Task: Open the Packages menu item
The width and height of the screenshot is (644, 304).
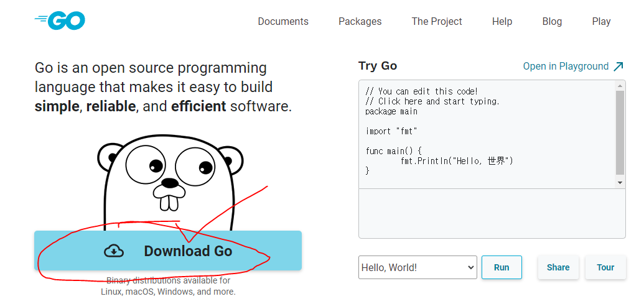Action: tap(360, 21)
